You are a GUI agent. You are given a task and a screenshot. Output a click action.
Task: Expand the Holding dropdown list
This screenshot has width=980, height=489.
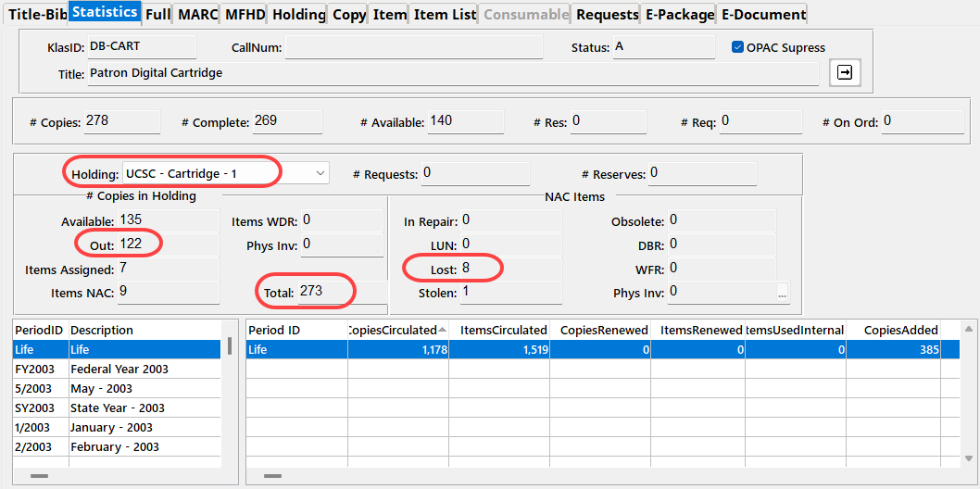pyautogui.click(x=320, y=173)
